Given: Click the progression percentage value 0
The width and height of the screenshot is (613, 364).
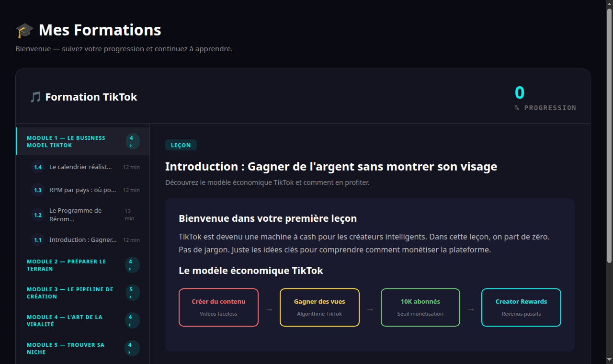Looking at the screenshot, I should (520, 92).
